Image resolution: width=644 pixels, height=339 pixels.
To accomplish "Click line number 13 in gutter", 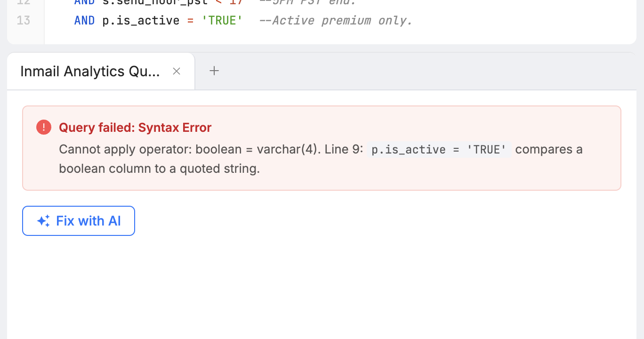I will tap(23, 20).
